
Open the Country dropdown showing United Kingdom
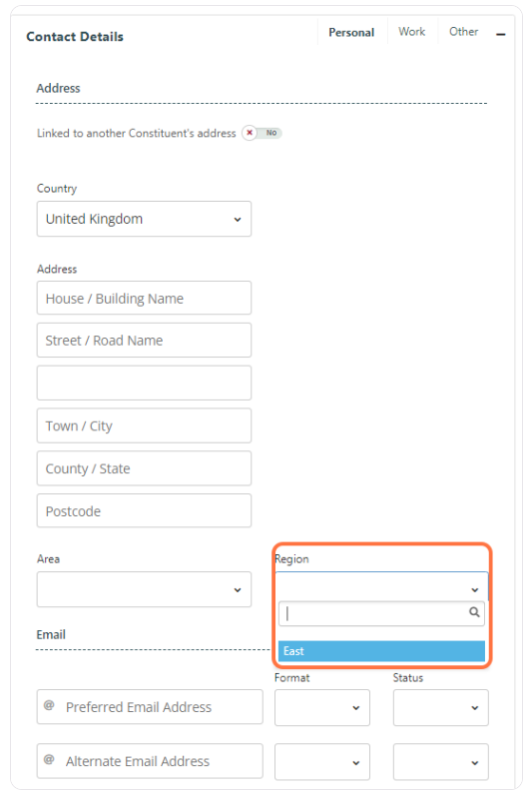[x=144, y=219]
